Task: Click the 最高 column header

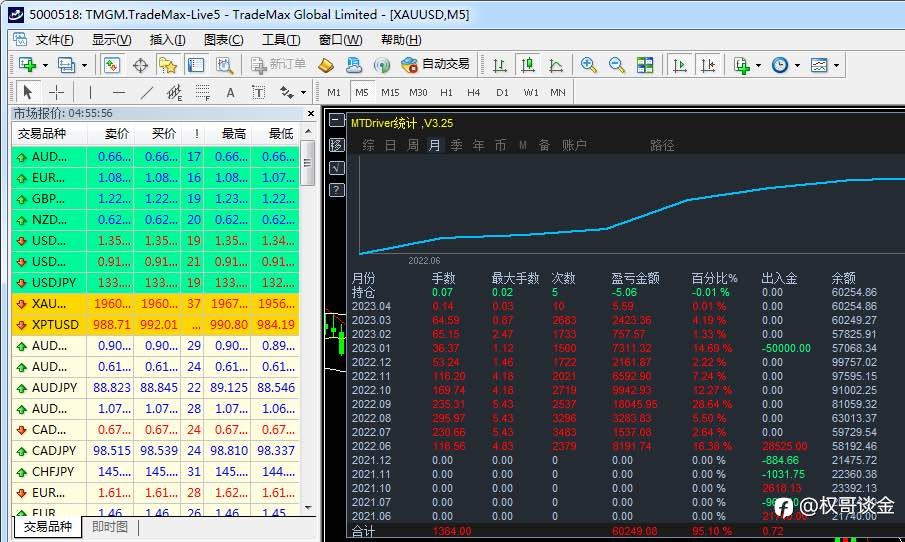Action: [234, 134]
